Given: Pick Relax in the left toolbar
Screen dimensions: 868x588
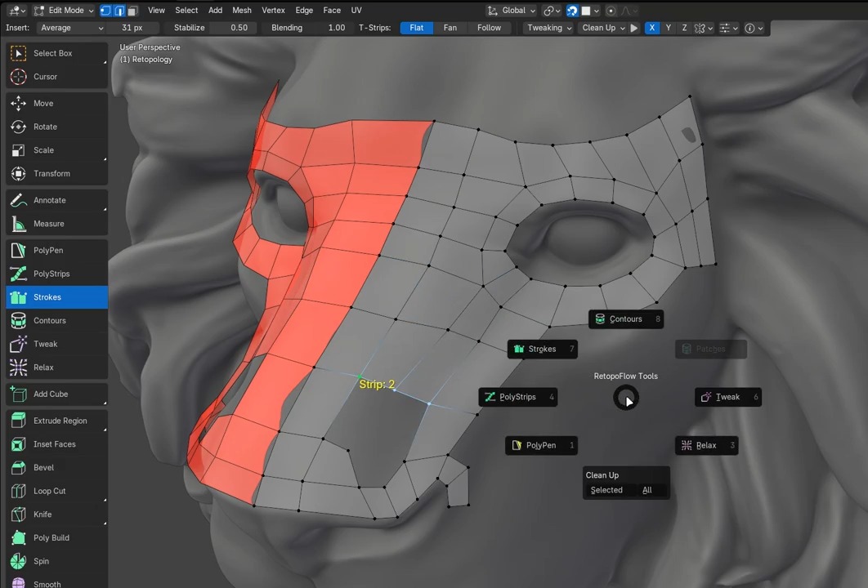Looking at the screenshot, I should click(x=57, y=367).
